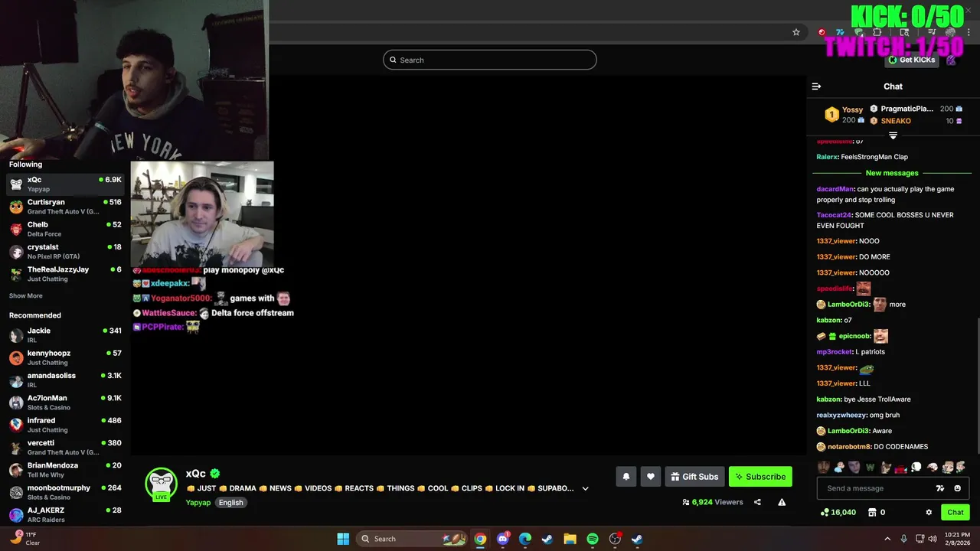This screenshot has width=980, height=551.
Task: Open Ac7ionMan channel in Recommended
Action: (x=65, y=403)
